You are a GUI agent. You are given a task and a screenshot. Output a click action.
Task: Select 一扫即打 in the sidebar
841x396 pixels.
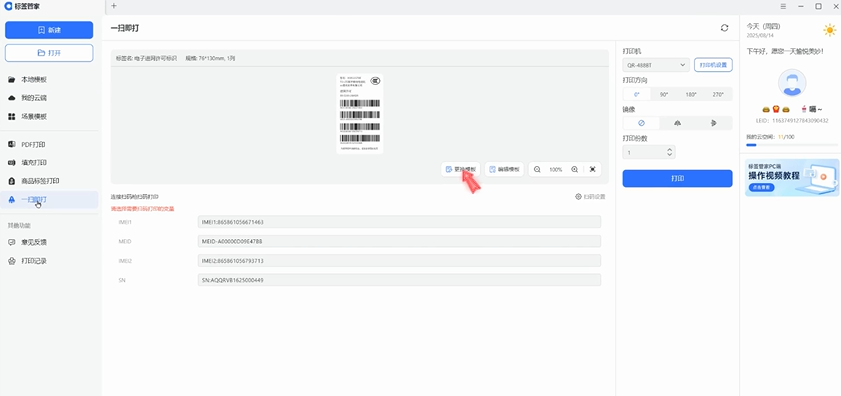(49, 200)
